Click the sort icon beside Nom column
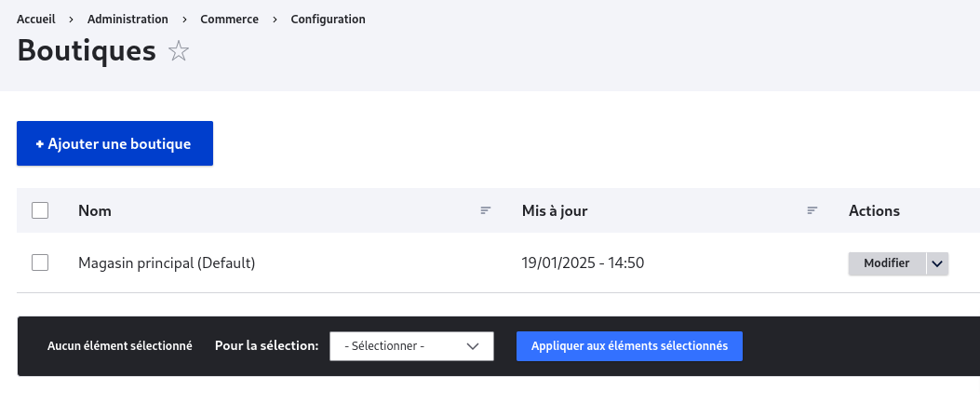 [486, 210]
